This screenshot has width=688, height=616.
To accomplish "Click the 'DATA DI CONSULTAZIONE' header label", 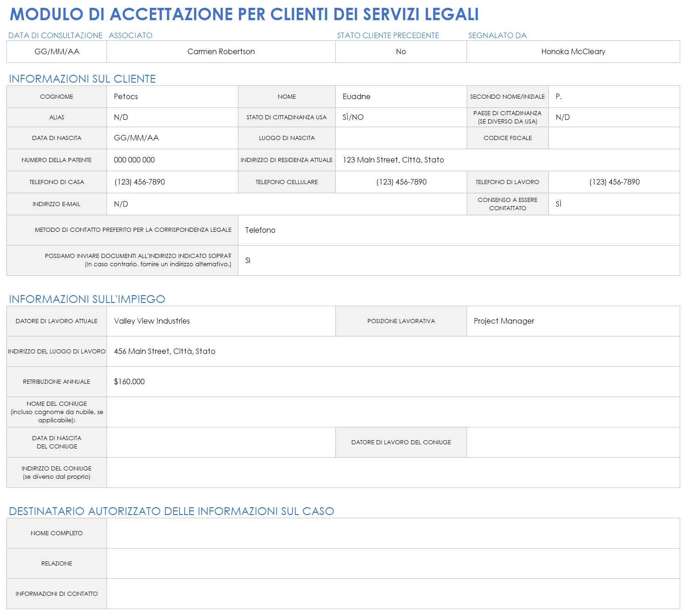I will point(56,35).
